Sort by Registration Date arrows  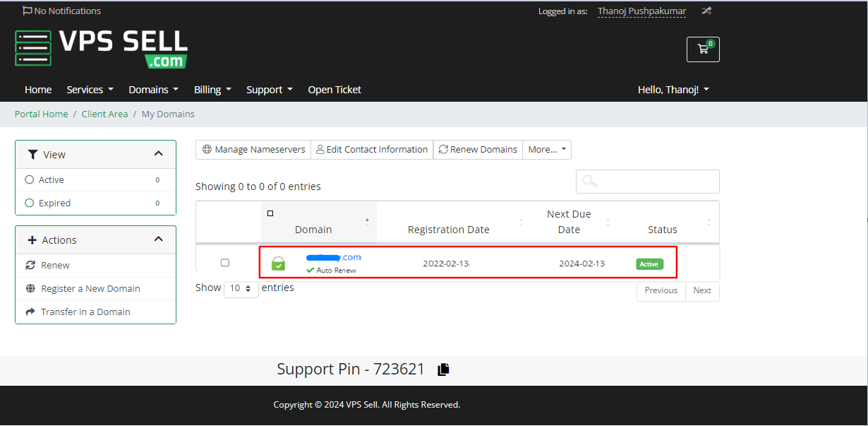[x=521, y=222]
